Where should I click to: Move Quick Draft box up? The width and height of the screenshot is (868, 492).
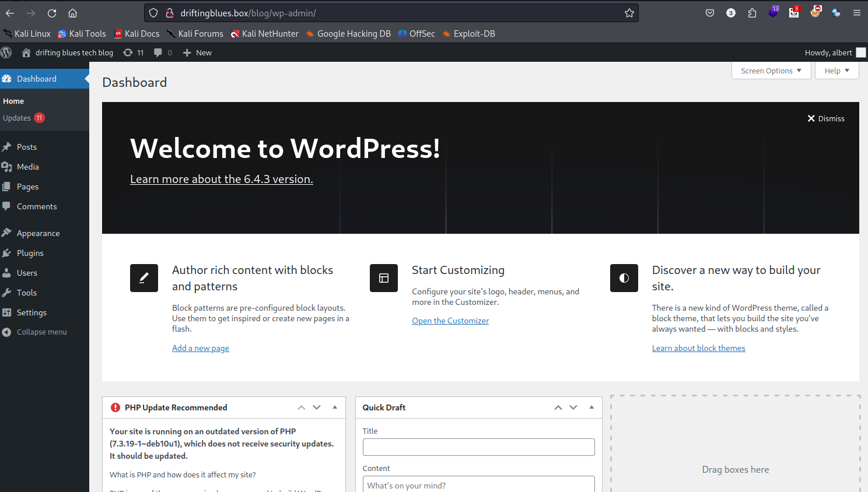click(558, 407)
